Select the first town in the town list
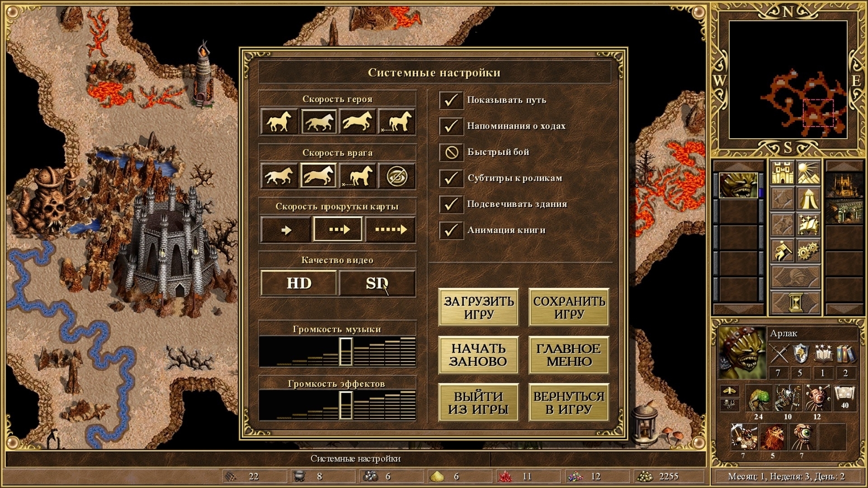 click(845, 185)
